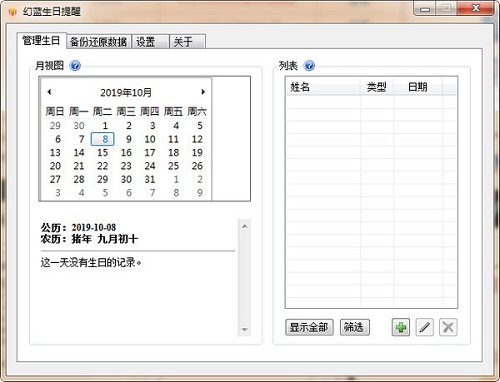Select October 31 in the calendar
500x382 pixels.
click(150, 179)
